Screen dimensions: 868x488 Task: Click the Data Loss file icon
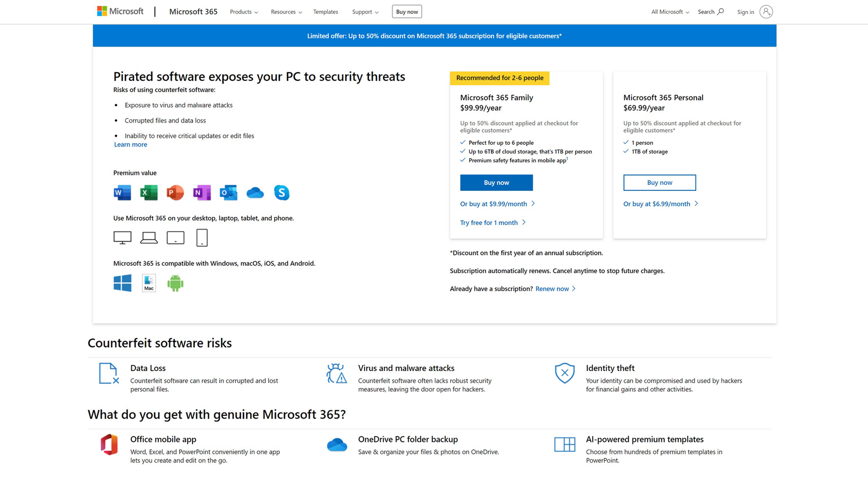pyautogui.click(x=108, y=374)
